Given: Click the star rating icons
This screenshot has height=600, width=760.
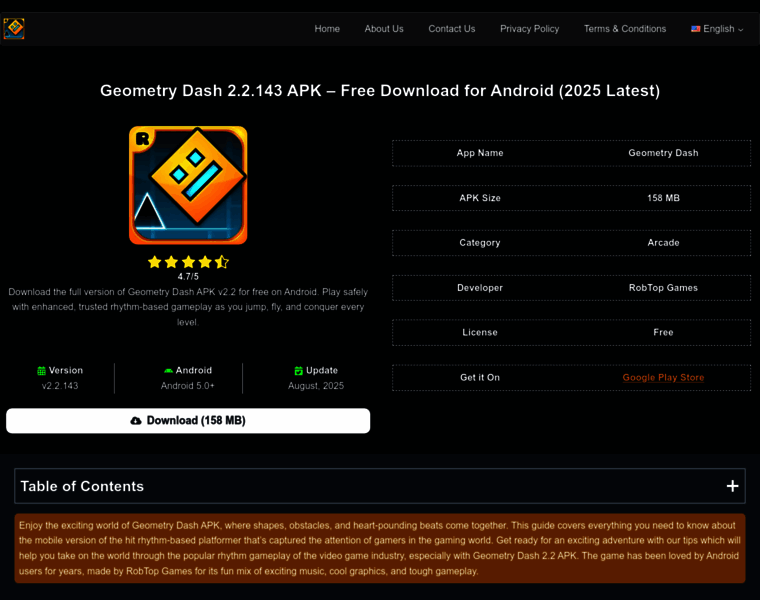Looking at the screenshot, I should (x=188, y=262).
